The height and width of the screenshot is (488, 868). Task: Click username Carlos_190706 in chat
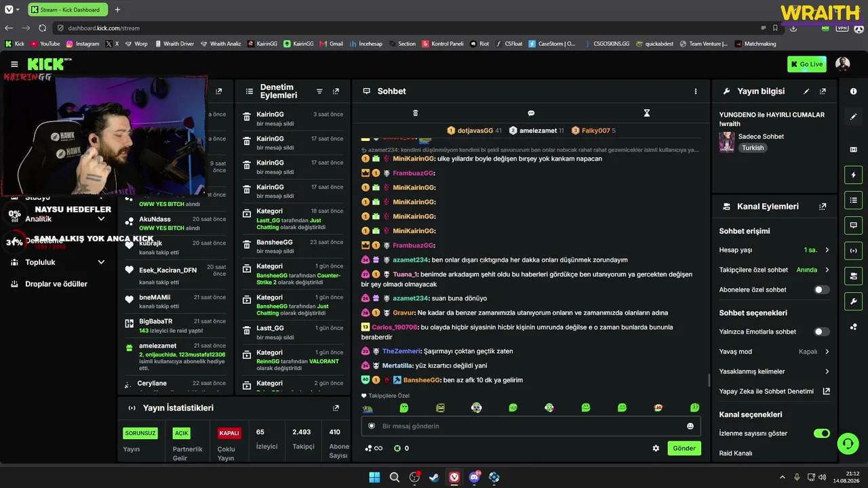tap(395, 327)
